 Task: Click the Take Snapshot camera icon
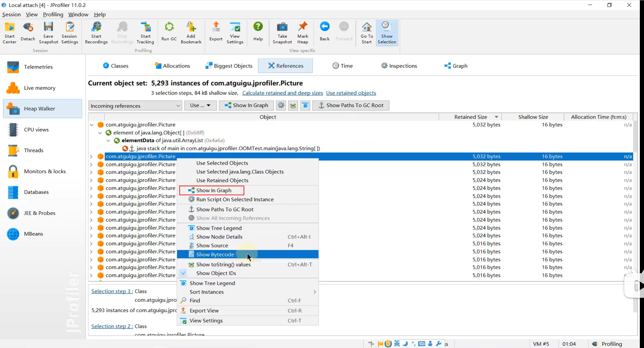point(282,33)
